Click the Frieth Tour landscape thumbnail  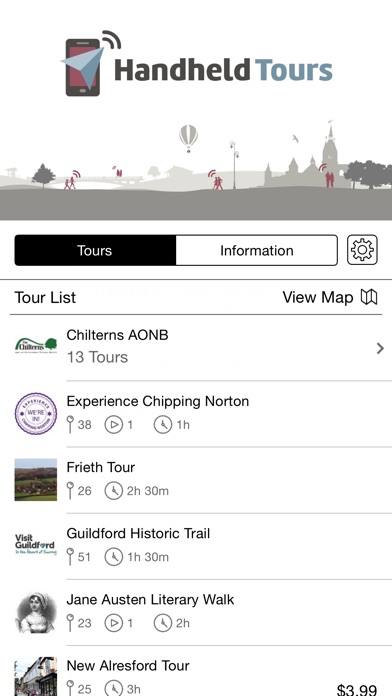click(x=36, y=480)
